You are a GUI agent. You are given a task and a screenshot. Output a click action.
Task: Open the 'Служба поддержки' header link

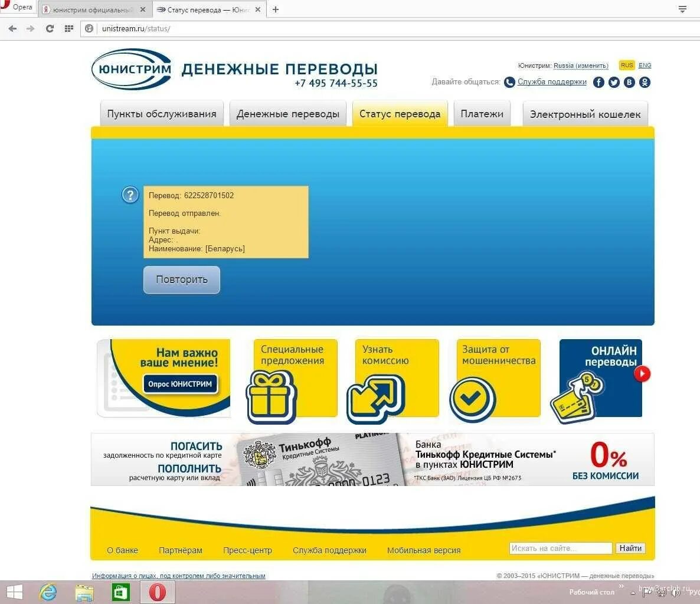pos(552,81)
